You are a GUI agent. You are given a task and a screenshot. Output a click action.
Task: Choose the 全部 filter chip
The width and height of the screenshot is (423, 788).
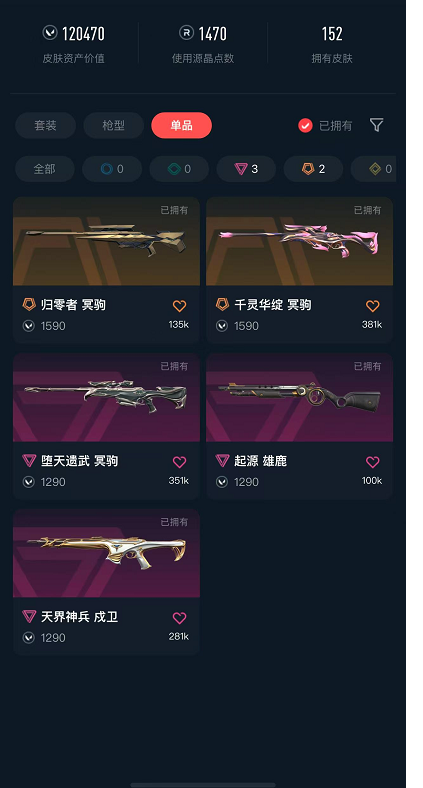coord(45,169)
